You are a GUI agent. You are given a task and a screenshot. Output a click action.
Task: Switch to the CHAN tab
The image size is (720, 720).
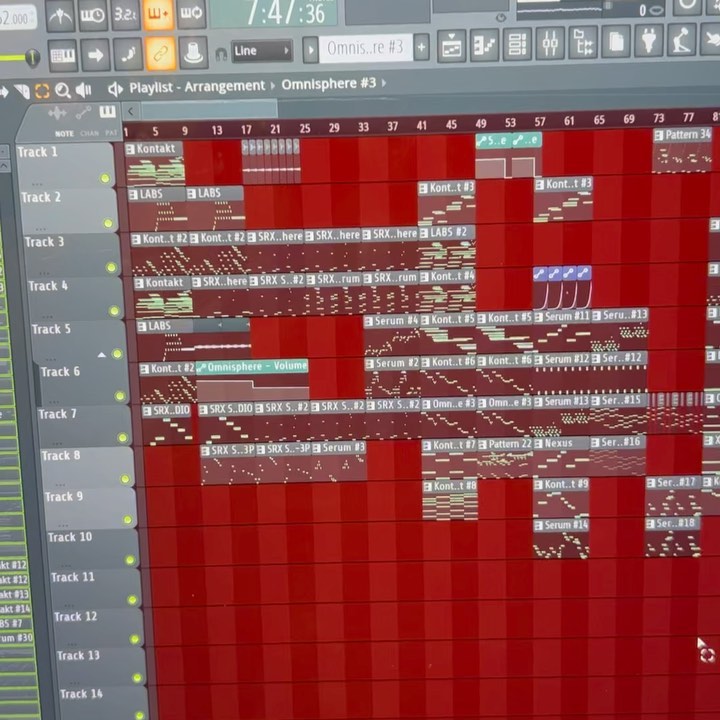(x=88, y=133)
